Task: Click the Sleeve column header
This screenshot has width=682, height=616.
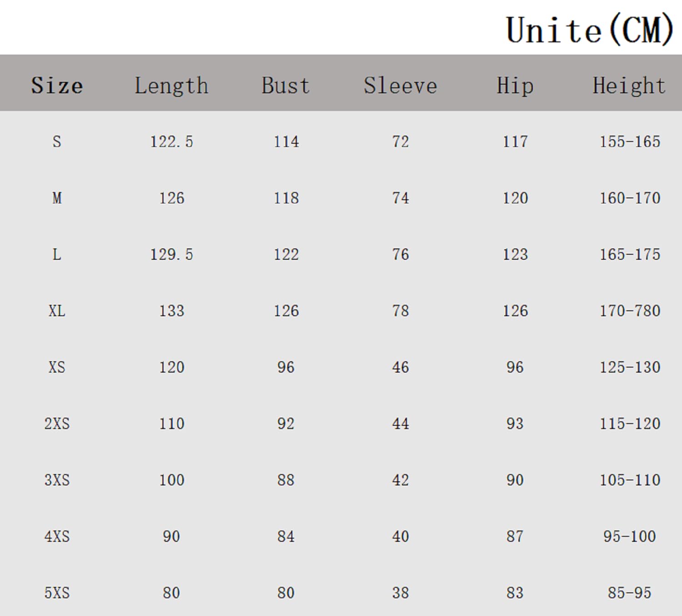Action: 400,86
